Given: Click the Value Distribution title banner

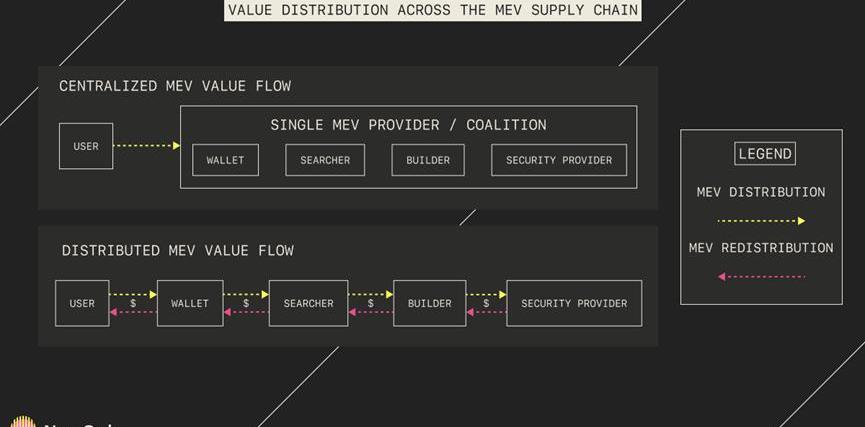Looking at the screenshot, I should tap(432, 10).
